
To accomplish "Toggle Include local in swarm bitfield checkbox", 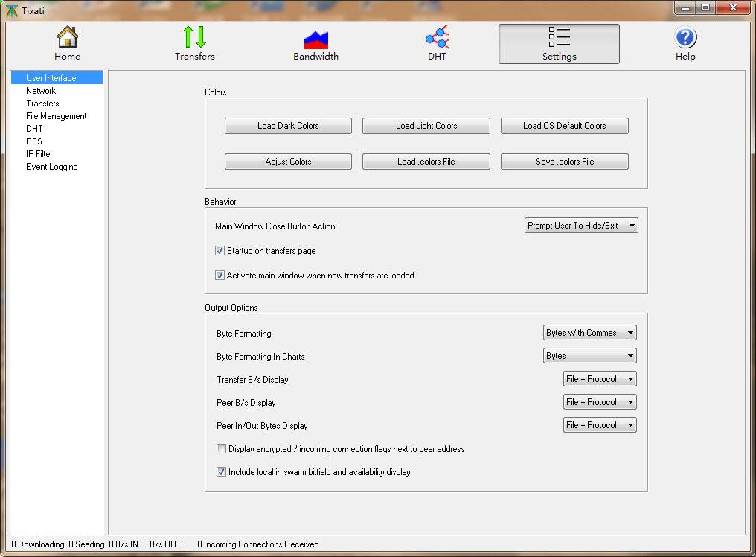I will (222, 472).
